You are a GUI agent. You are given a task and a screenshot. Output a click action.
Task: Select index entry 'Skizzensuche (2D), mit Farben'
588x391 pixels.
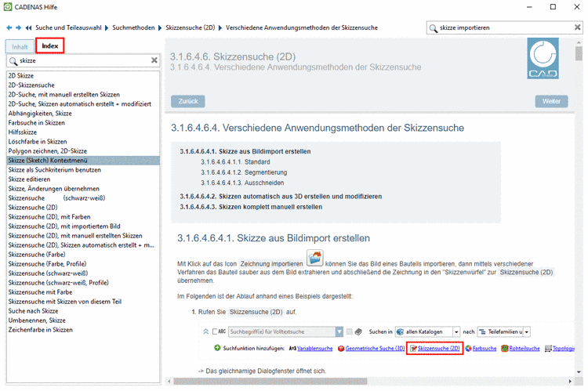83,217
